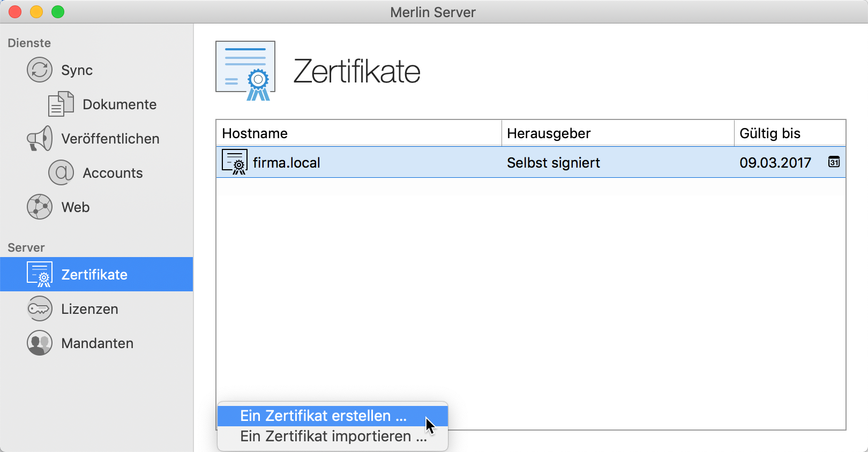
Task: Select the Web service entry
Action: pos(96,207)
